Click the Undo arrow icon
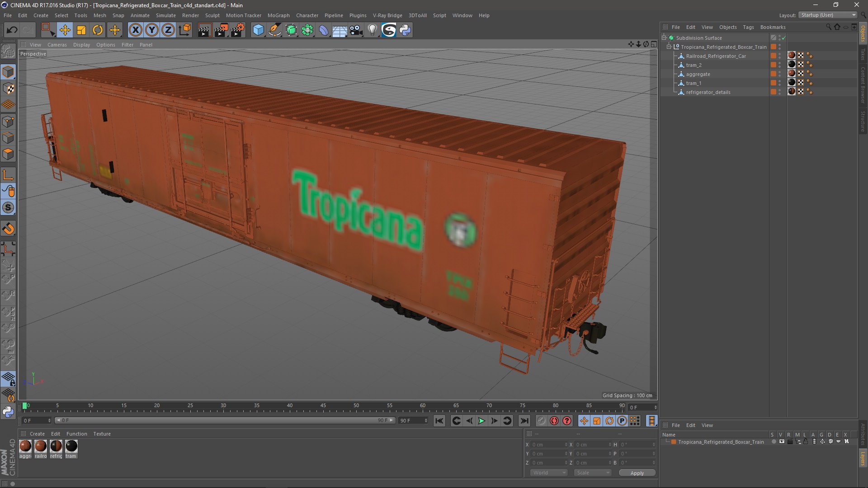868x488 pixels. [12, 30]
